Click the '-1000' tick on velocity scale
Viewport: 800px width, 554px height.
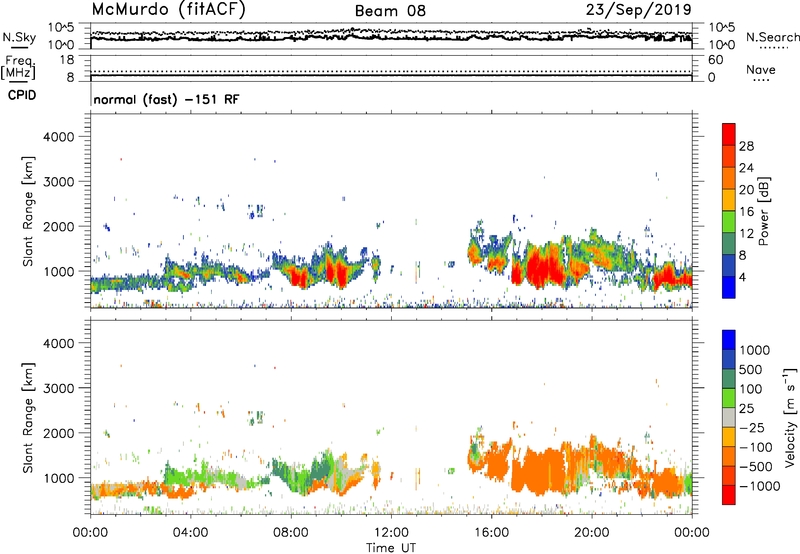coord(760,486)
